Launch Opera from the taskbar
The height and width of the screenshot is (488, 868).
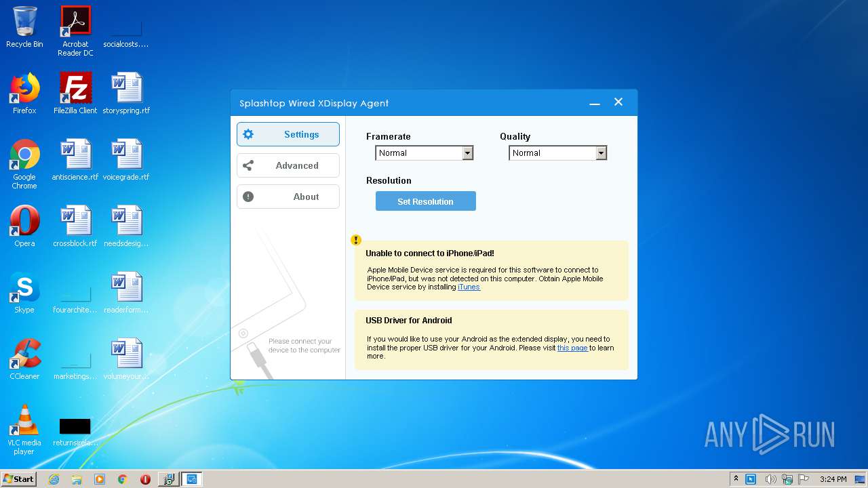145,479
